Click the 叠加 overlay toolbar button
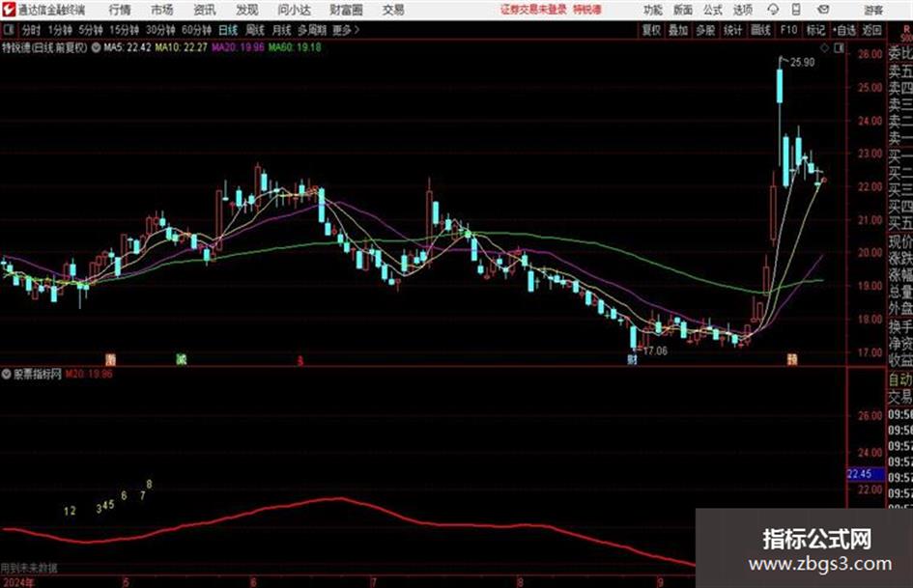This screenshot has height=588, width=913. pos(678,30)
